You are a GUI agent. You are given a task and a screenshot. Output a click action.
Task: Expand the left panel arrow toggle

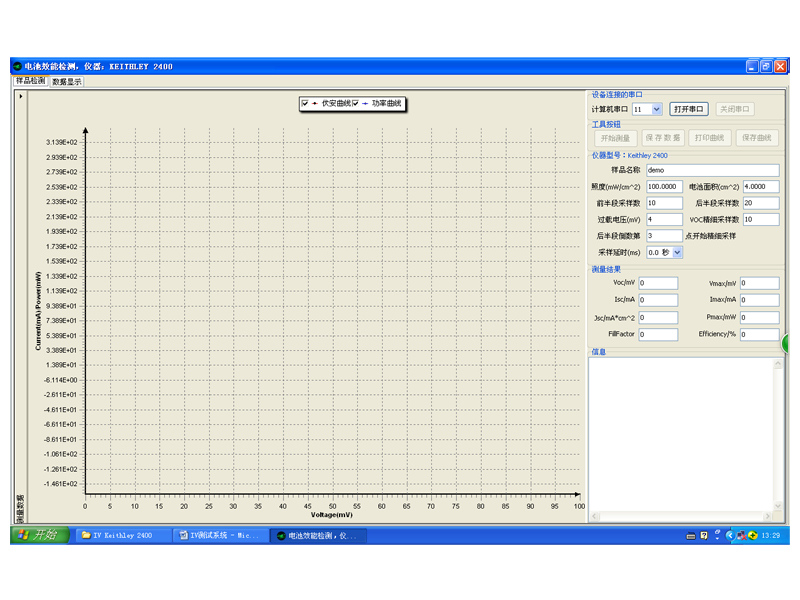click(x=20, y=96)
